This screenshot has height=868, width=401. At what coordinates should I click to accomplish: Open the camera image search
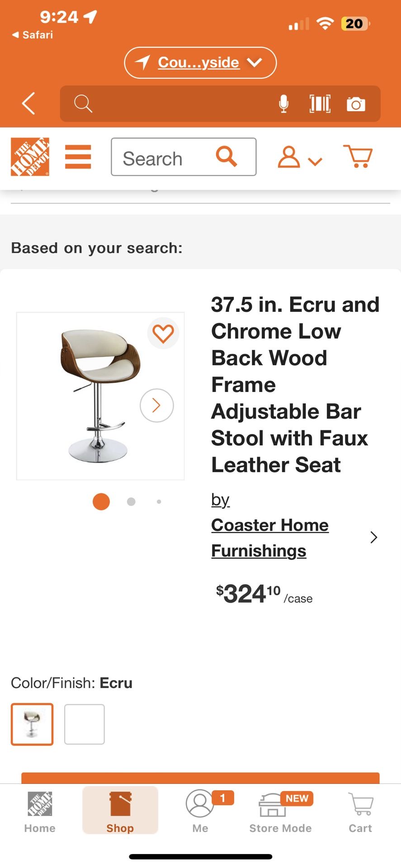(356, 104)
